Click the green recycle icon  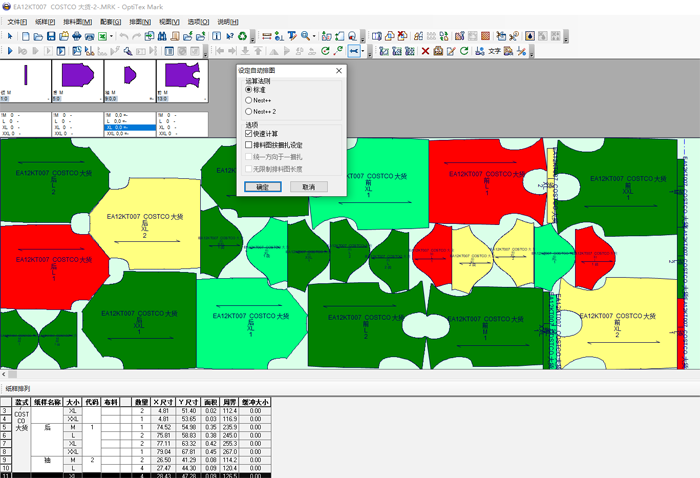point(242,37)
